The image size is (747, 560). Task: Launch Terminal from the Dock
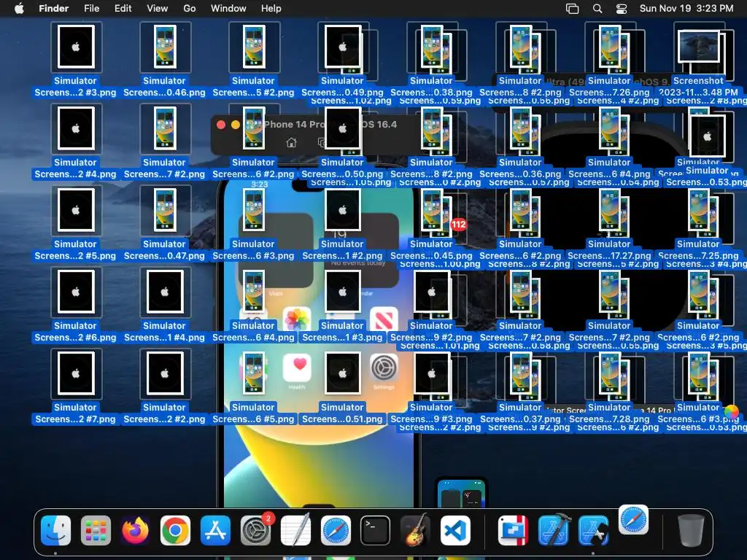pos(376,530)
